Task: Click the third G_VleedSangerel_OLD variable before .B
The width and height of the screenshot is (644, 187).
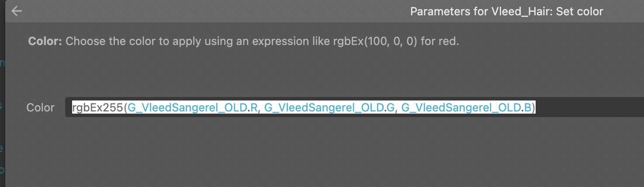Action: 461,107
